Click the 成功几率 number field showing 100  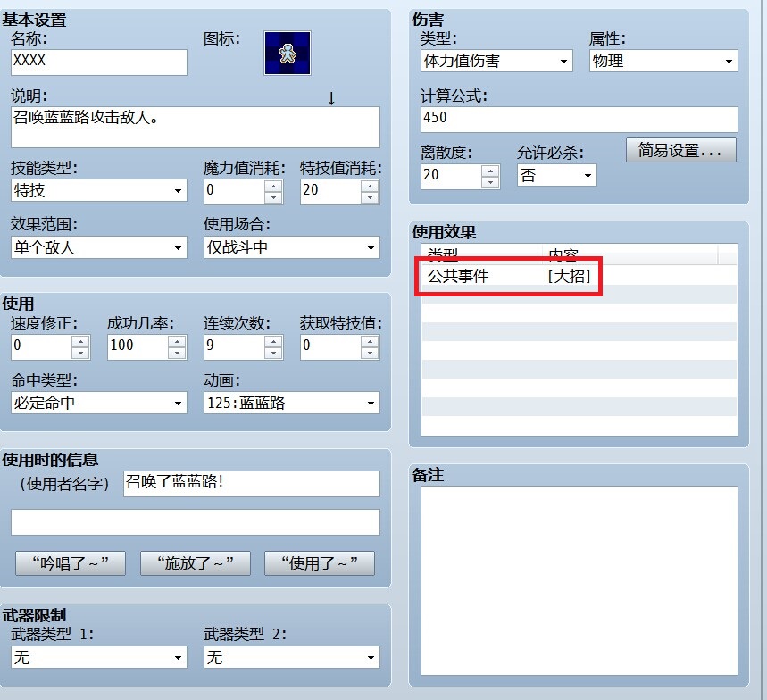tap(138, 347)
